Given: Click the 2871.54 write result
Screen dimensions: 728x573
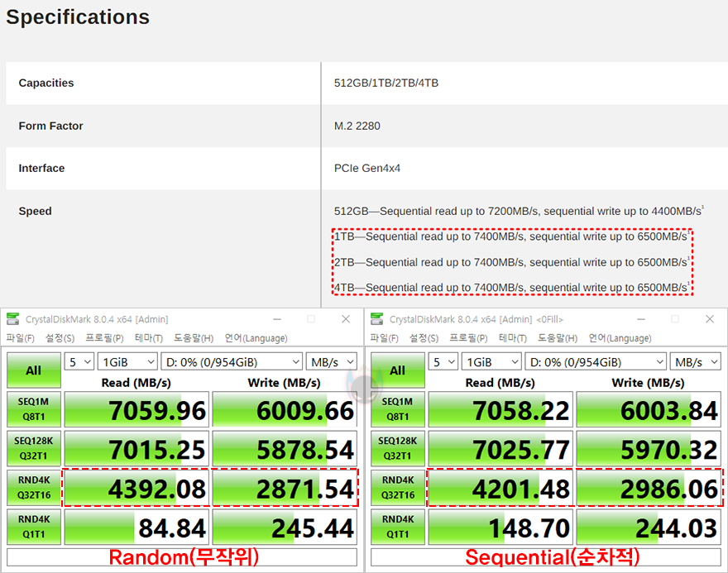Looking at the screenshot, I should tap(285, 488).
